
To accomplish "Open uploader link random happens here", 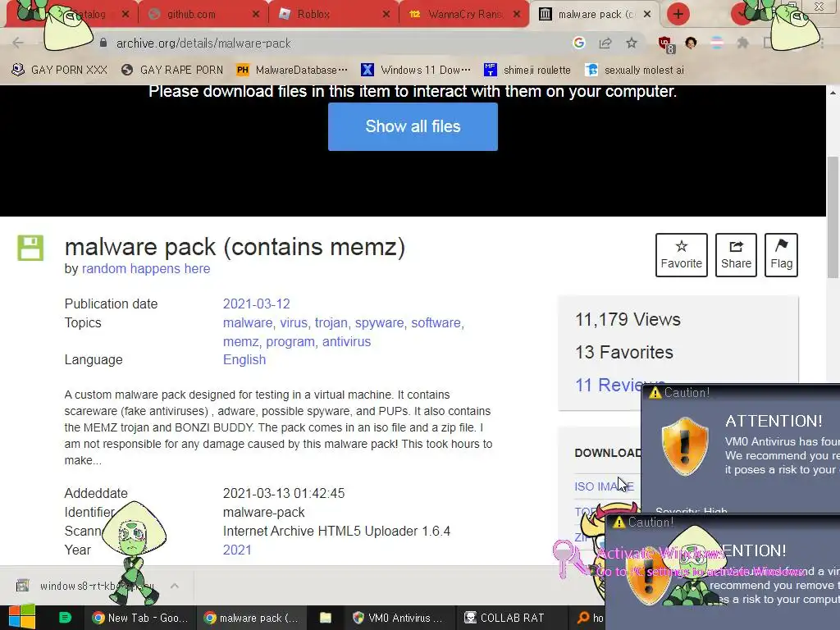I will (146, 268).
